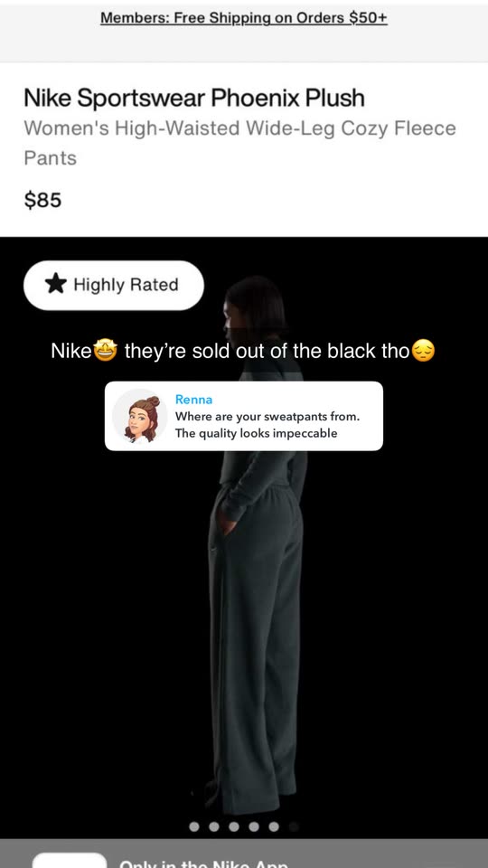Select the fourth carousel dot
Image resolution: width=488 pixels, height=868 pixels.
click(x=254, y=826)
